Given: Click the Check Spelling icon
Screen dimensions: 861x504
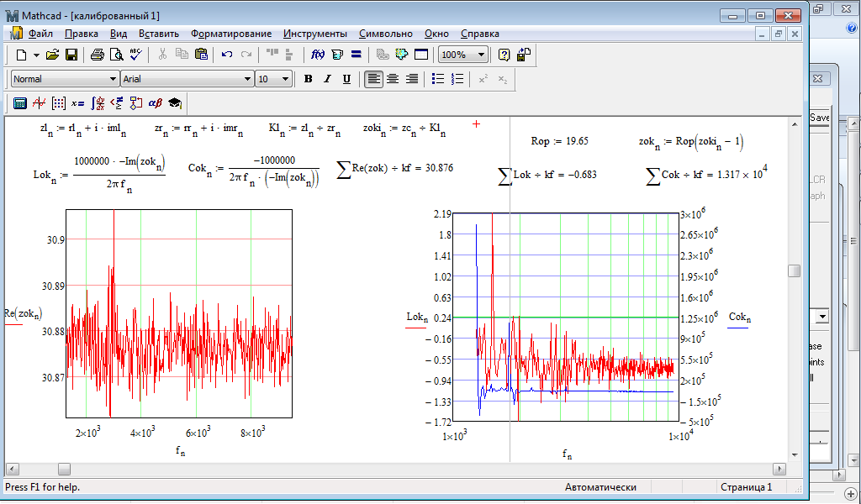Looking at the screenshot, I should [136, 55].
